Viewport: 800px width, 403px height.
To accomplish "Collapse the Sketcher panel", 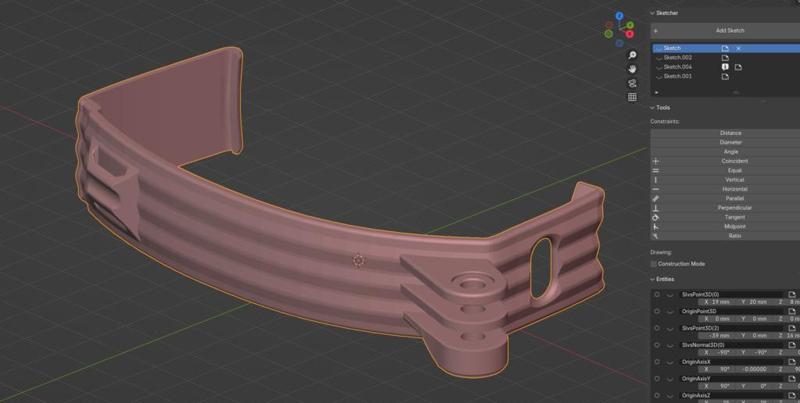I will (653, 13).
